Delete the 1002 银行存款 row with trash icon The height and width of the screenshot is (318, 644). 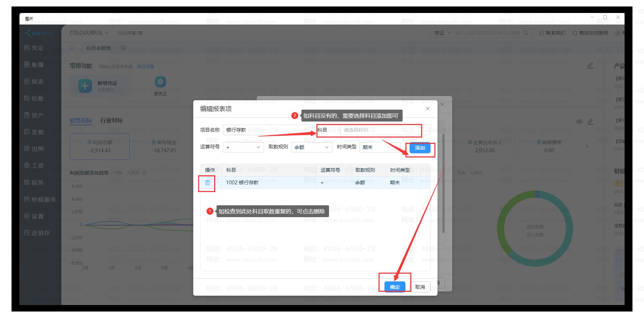(207, 183)
